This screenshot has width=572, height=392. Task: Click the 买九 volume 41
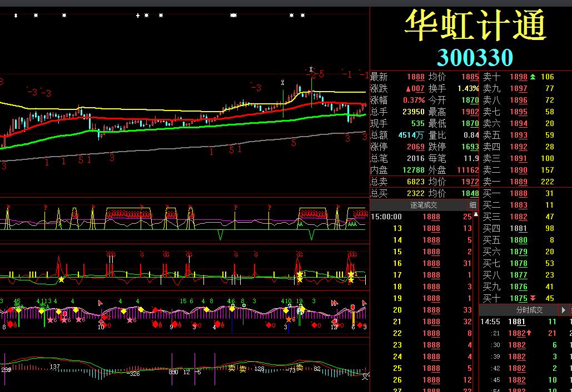coord(549,287)
